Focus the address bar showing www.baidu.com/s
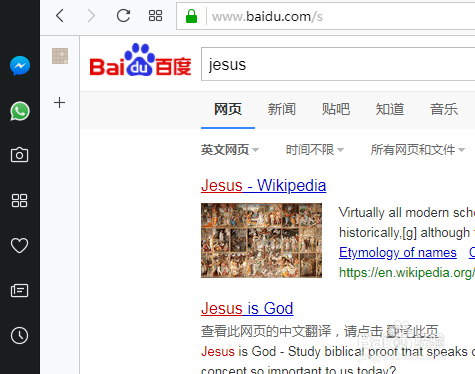 click(325, 16)
